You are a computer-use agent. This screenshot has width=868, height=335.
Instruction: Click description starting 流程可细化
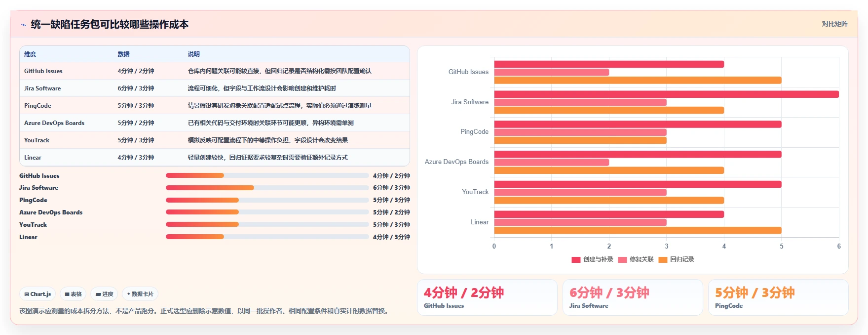tap(262, 88)
